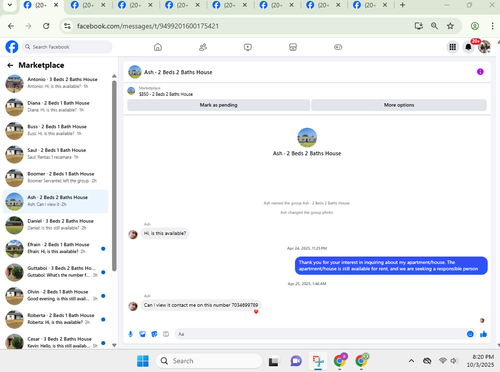500x372 pixels.
Task: Open the Snipping Tool on the taskbar
Action: 318,361
